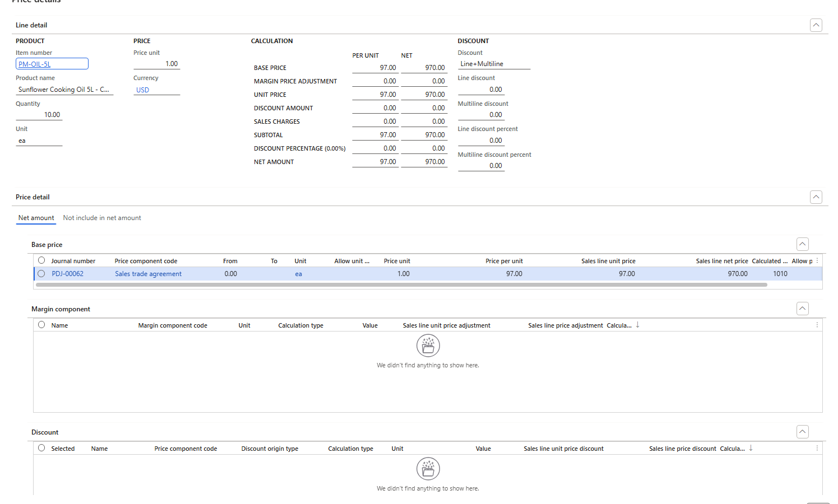Click Sales line unit price header
Viewport: 838px width, 504px height.
point(608,261)
